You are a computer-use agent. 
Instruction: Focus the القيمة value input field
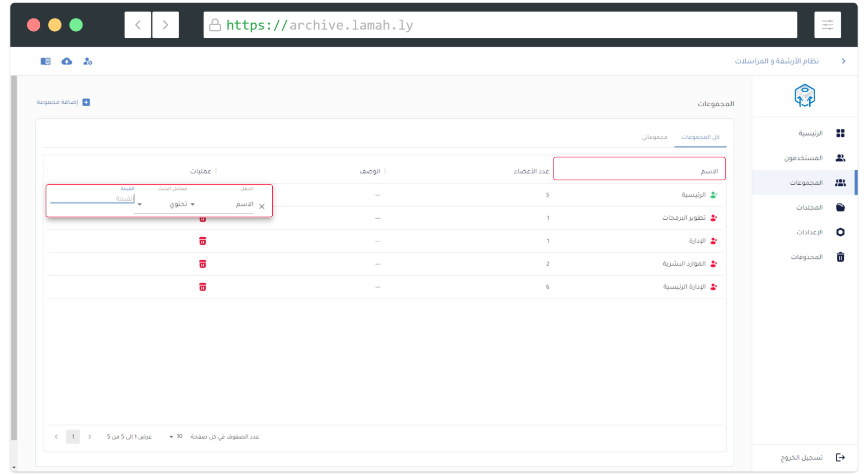(92, 198)
